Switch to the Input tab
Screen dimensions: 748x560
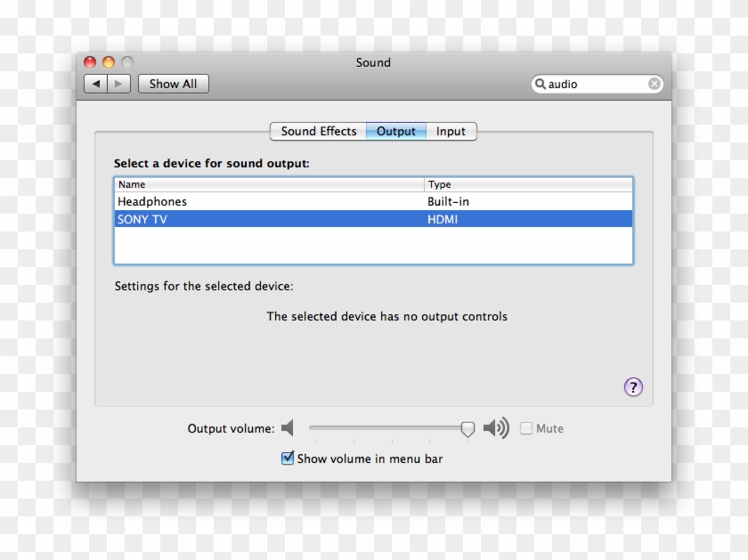click(451, 131)
